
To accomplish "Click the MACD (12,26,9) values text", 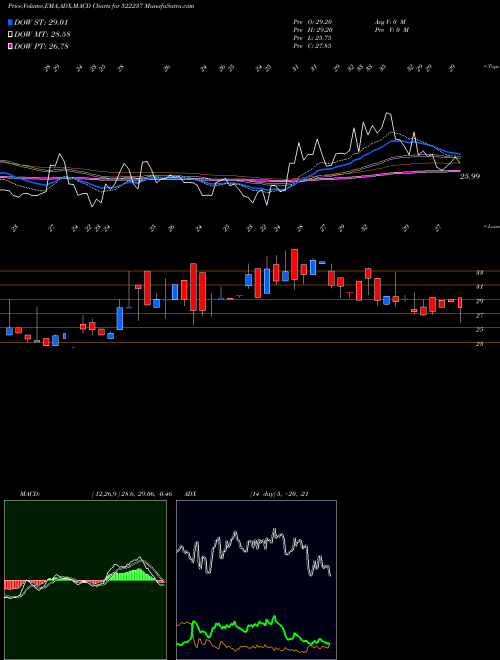I will click(x=131, y=494).
